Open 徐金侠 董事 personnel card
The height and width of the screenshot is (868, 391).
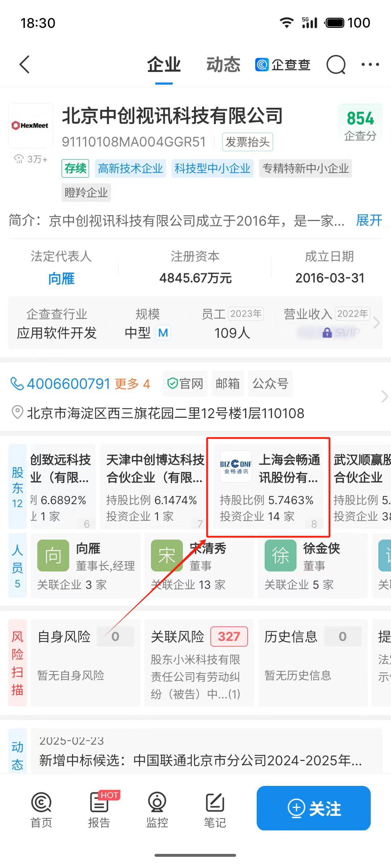(313, 566)
